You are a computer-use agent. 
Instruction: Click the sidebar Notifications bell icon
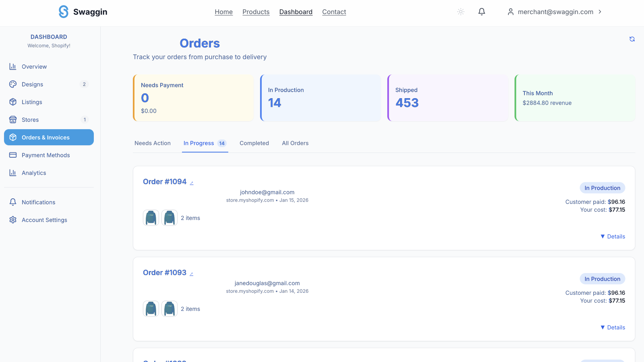click(x=13, y=202)
